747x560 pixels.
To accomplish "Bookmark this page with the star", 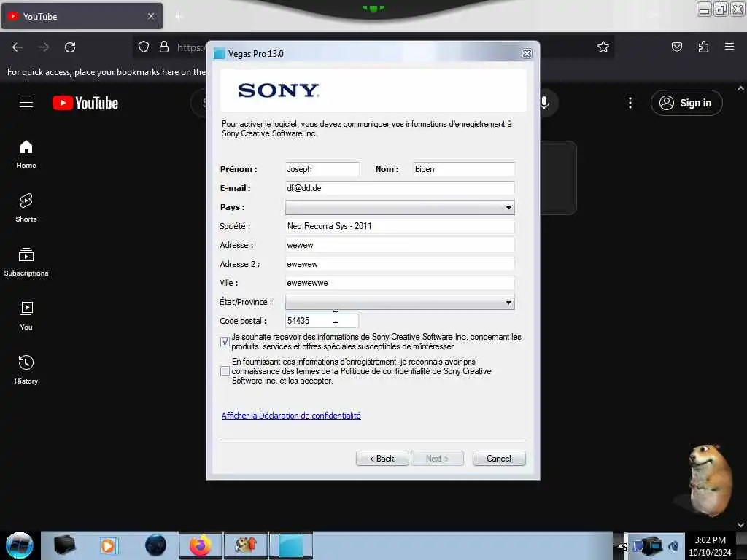I will click(603, 47).
